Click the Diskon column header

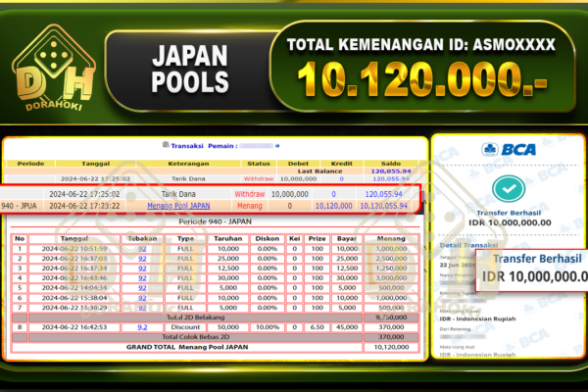click(x=268, y=238)
